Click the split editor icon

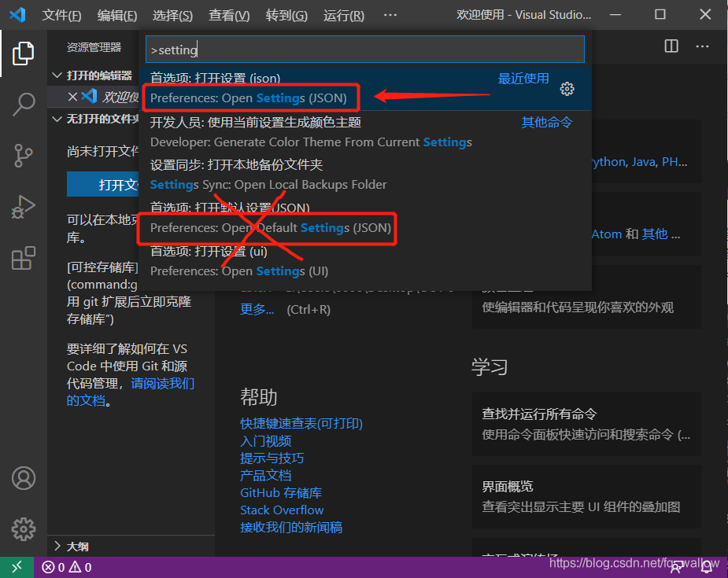(x=671, y=46)
